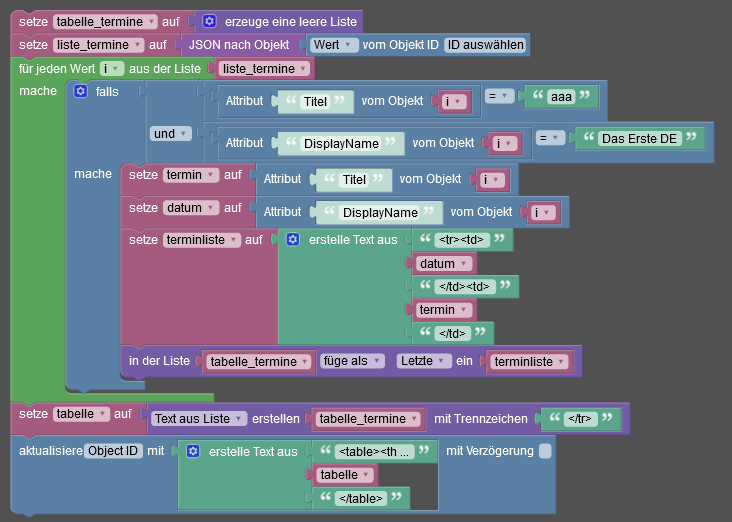The width and height of the screenshot is (732, 522).
Task: Click gear icon in 'aktualisiere' text builder block
Action: click(193, 451)
